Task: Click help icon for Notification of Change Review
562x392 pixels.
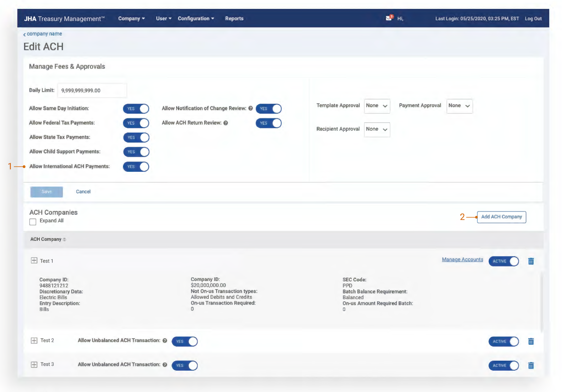Action: 250,108
